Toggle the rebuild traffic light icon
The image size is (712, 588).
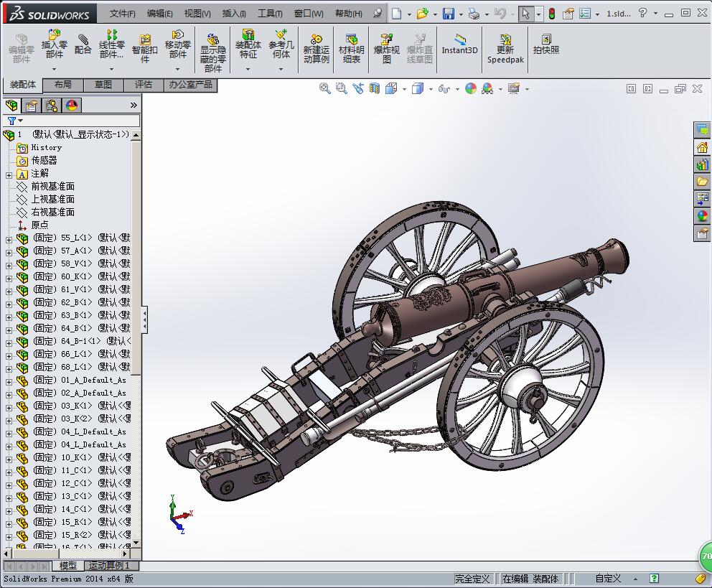tap(552, 14)
